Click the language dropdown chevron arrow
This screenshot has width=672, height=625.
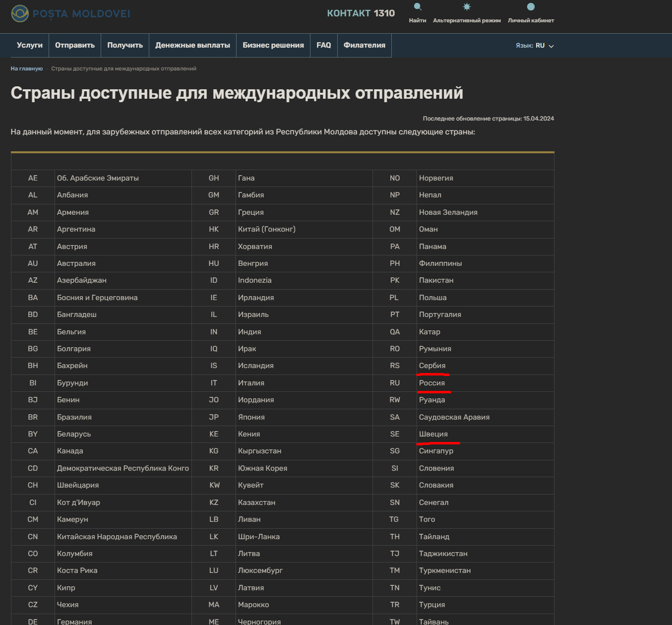click(x=551, y=46)
